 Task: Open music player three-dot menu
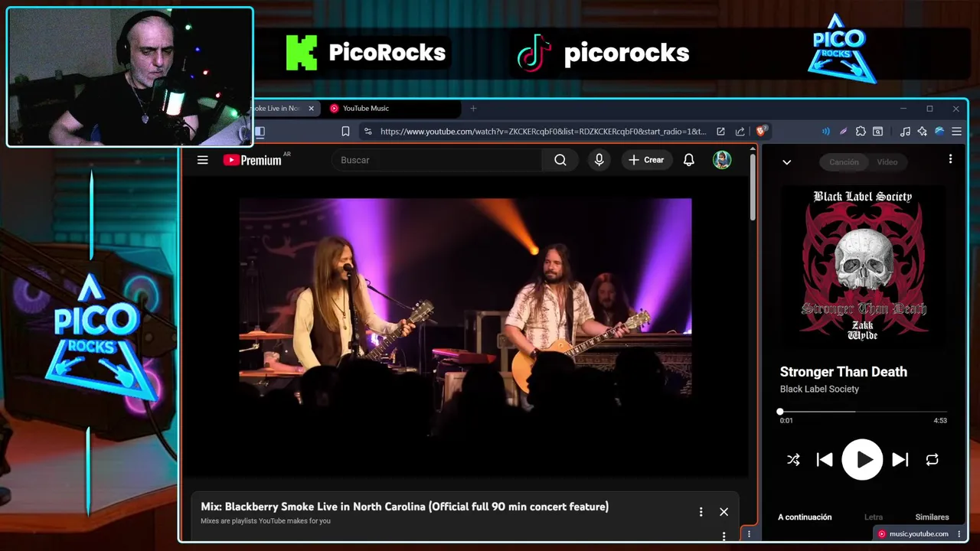(x=950, y=159)
